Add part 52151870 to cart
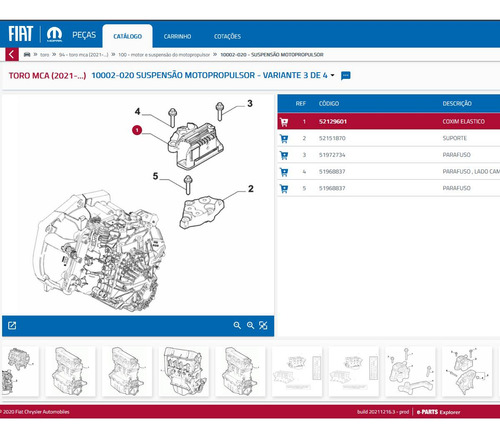Viewport: 500px width, 439px height. coord(284,139)
